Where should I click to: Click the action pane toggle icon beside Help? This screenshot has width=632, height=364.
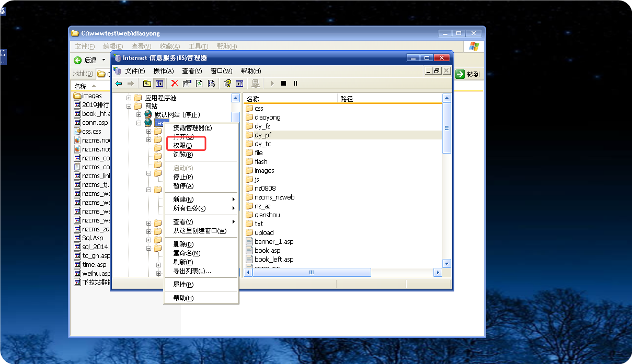click(239, 84)
